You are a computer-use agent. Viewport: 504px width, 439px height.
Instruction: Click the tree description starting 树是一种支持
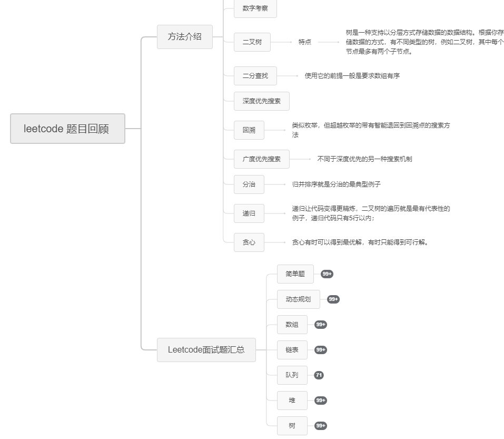tap(424, 42)
